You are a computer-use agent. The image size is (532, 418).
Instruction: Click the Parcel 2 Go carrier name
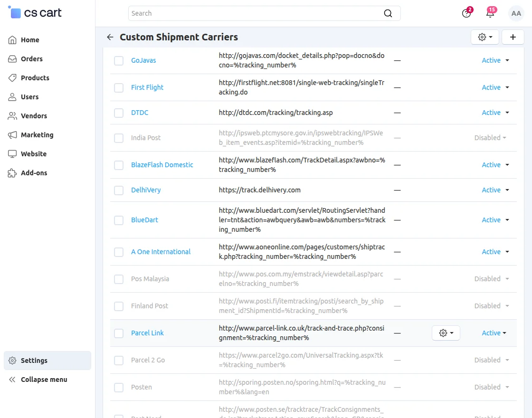[x=148, y=361]
